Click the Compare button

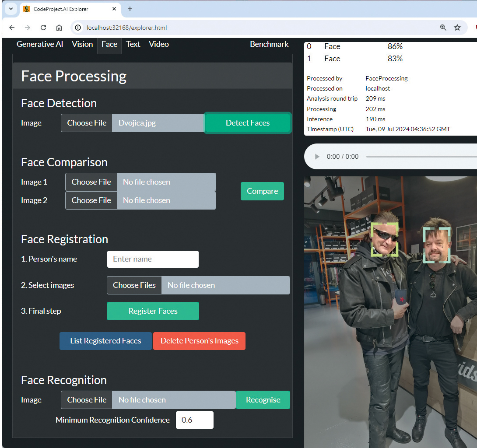tap(262, 191)
